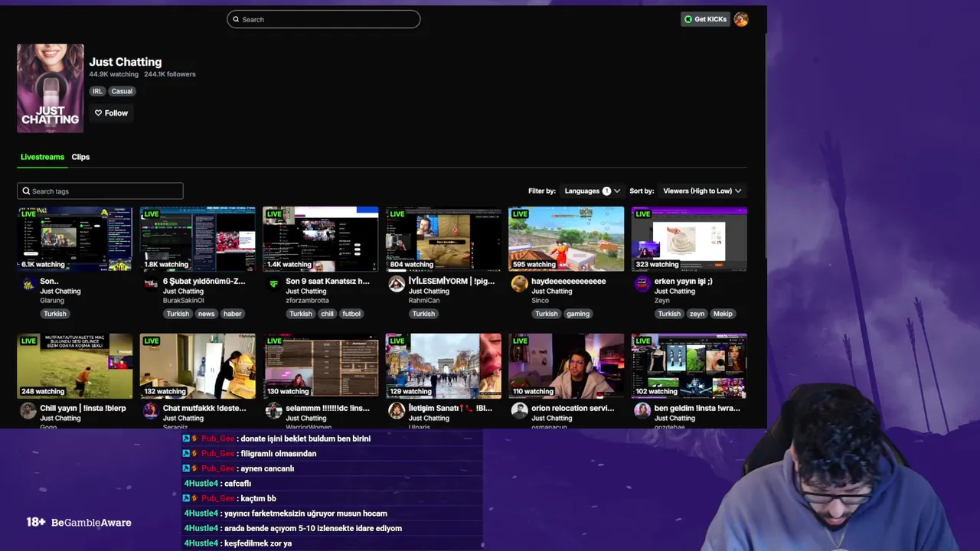
Task: Open the stream titled 'Son..'
Action: coord(49,281)
